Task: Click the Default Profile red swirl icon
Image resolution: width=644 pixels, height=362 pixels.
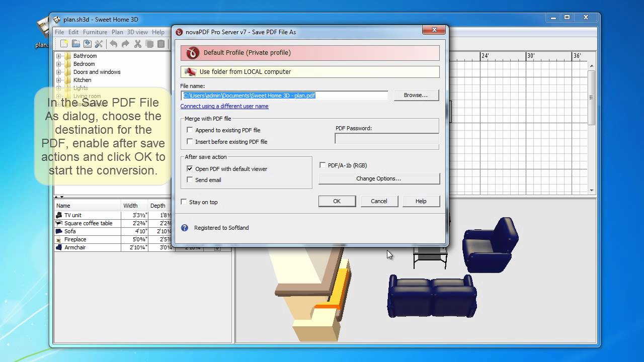Action: (193, 53)
